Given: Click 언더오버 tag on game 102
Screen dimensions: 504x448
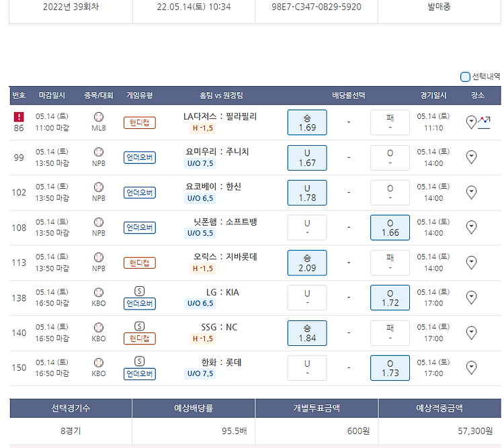Looking at the screenshot, I should click(140, 193).
